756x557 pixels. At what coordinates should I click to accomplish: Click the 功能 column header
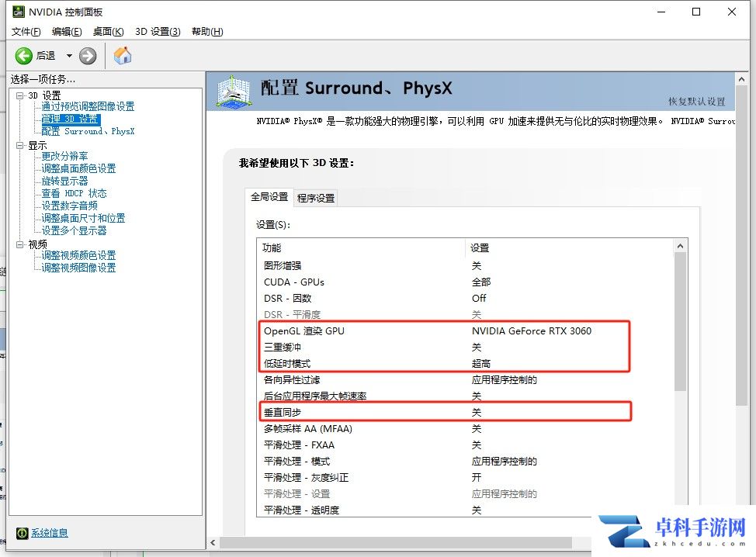point(361,247)
